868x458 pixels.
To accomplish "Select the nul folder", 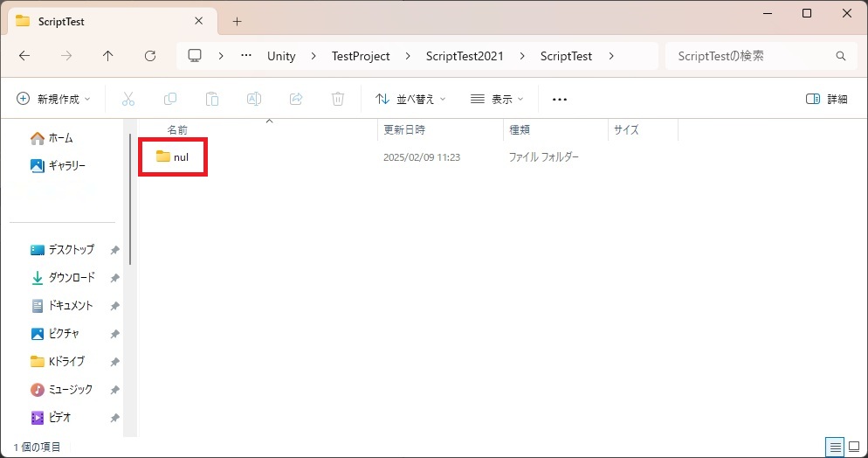I will click(x=173, y=157).
